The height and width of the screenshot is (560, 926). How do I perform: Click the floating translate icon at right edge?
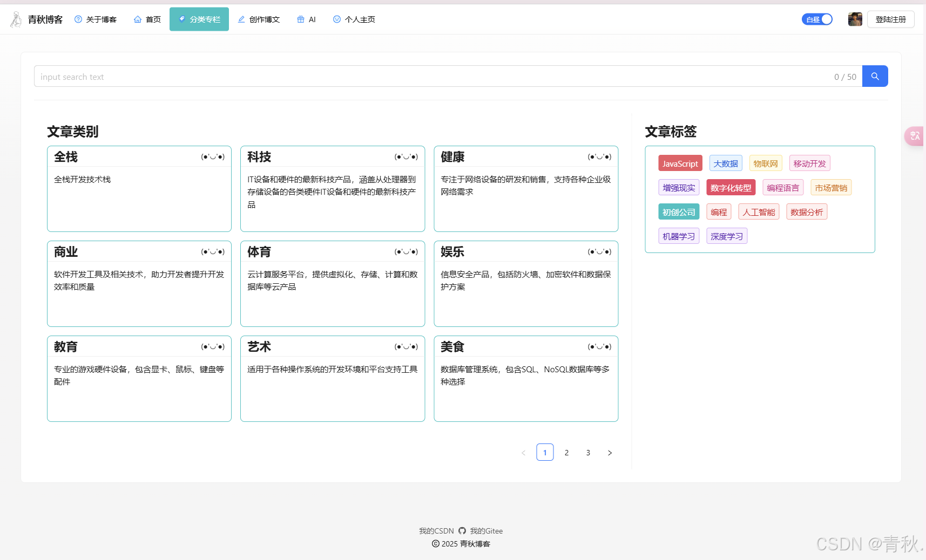[x=915, y=136]
